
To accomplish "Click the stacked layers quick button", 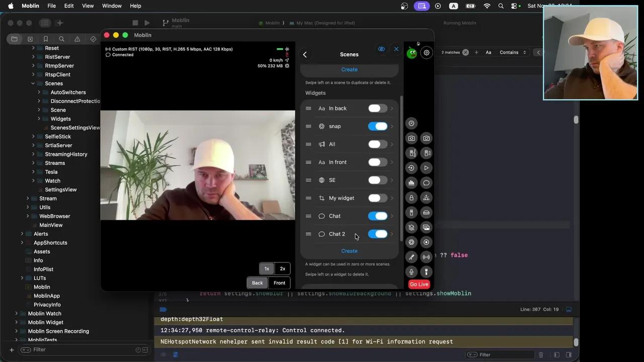I will coord(412,227).
